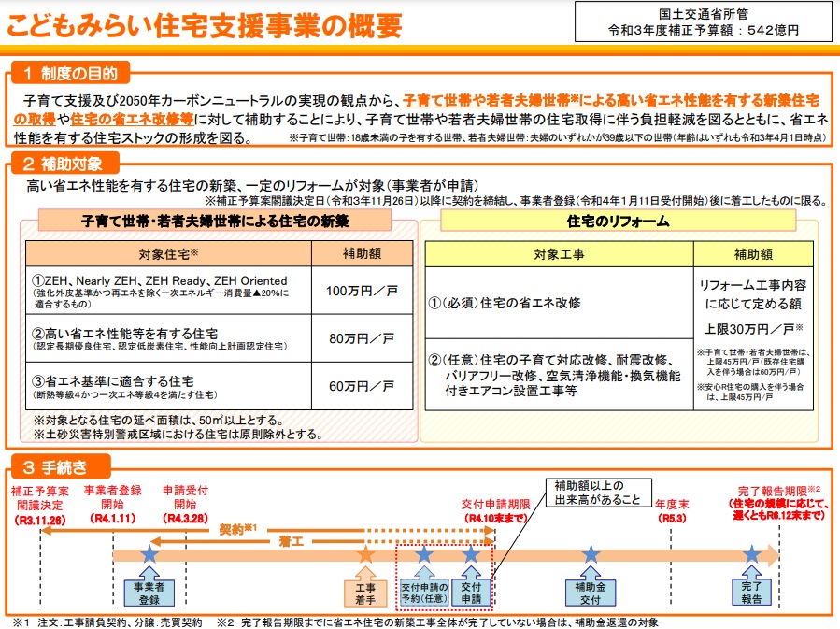This screenshot has height=629, width=840.
Task: Click the blue star above 交付申請 box
Action: pyautogui.click(x=471, y=555)
